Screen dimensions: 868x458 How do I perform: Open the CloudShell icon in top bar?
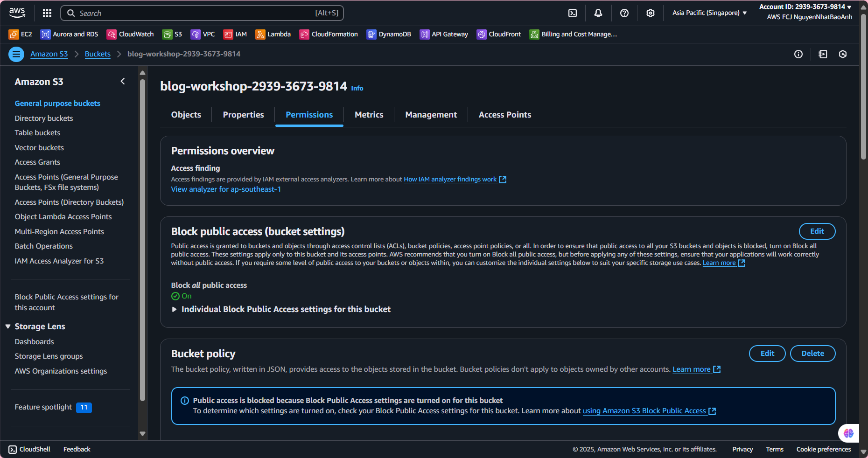click(573, 13)
